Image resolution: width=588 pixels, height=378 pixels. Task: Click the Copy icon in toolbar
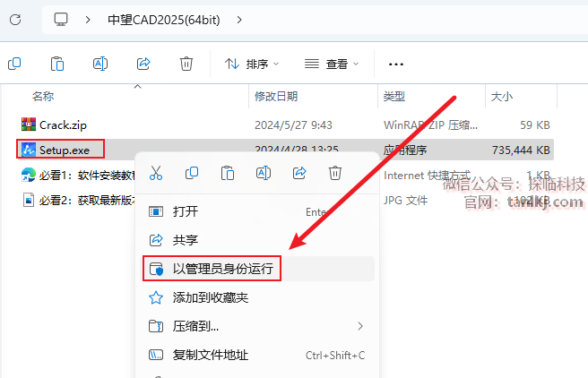click(14, 64)
